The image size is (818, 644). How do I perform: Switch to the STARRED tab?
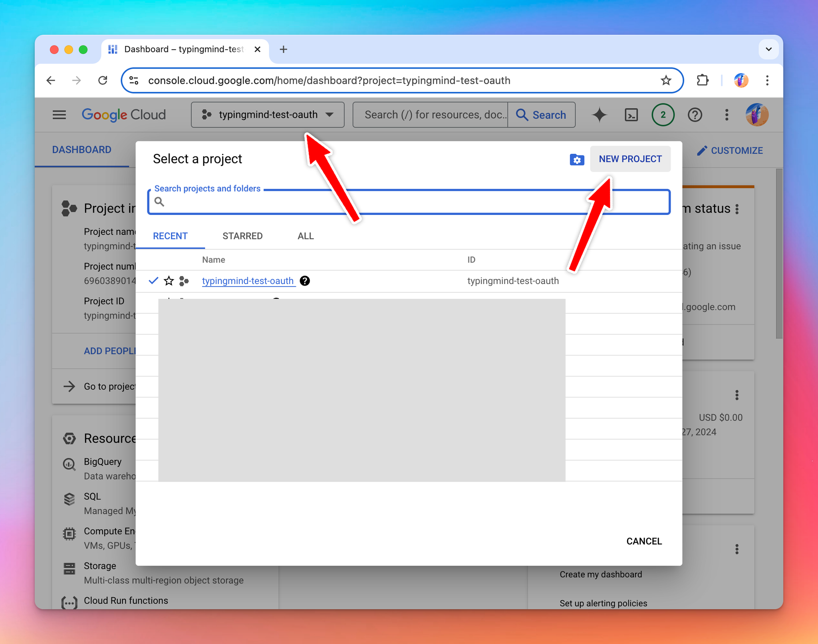pyautogui.click(x=242, y=236)
